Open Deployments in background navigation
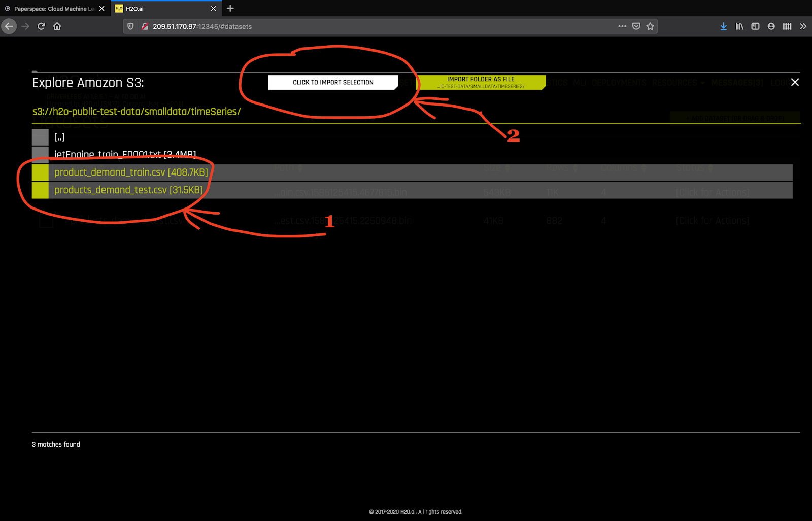 (619, 83)
